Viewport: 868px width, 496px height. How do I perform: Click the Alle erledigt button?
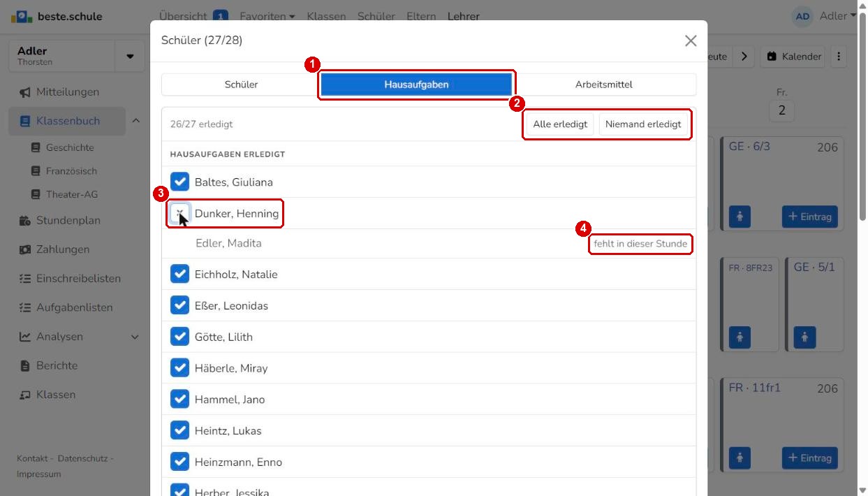click(560, 124)
